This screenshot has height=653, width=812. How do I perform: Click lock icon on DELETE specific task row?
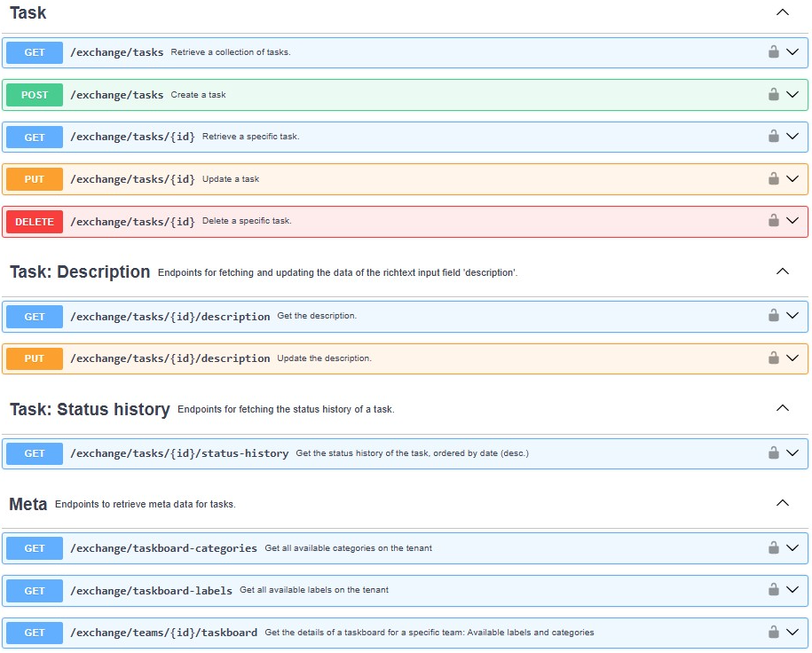pos(773,221)
